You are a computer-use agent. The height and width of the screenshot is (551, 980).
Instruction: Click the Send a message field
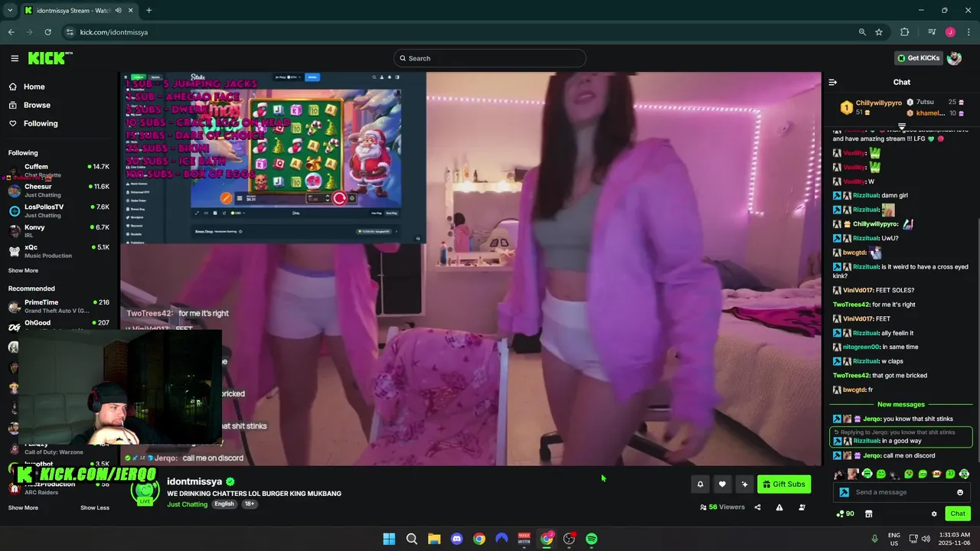pyautogui.click(x=903, y=493)
